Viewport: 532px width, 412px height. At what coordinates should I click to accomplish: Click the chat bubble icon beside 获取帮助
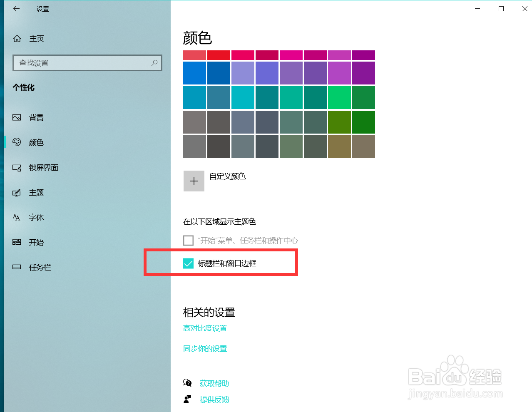pyautogui.click(x=187, y=383)
